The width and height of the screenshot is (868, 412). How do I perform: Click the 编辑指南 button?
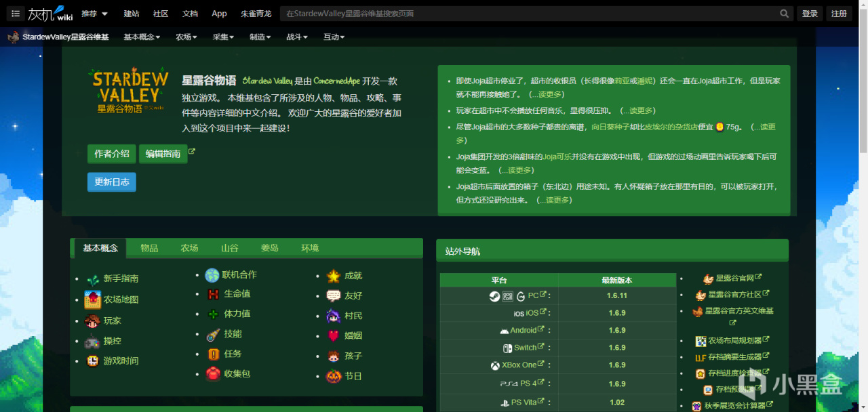click(x=163, y=154)
